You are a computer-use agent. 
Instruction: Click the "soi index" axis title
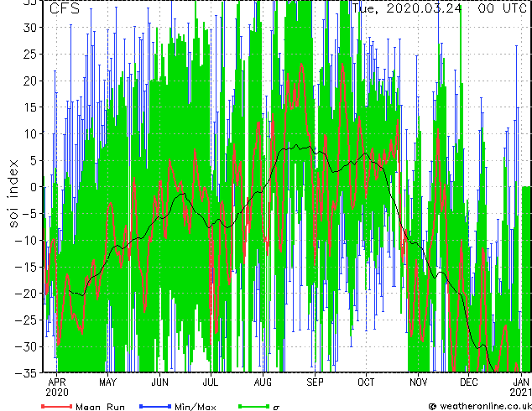tap(13, 194)
